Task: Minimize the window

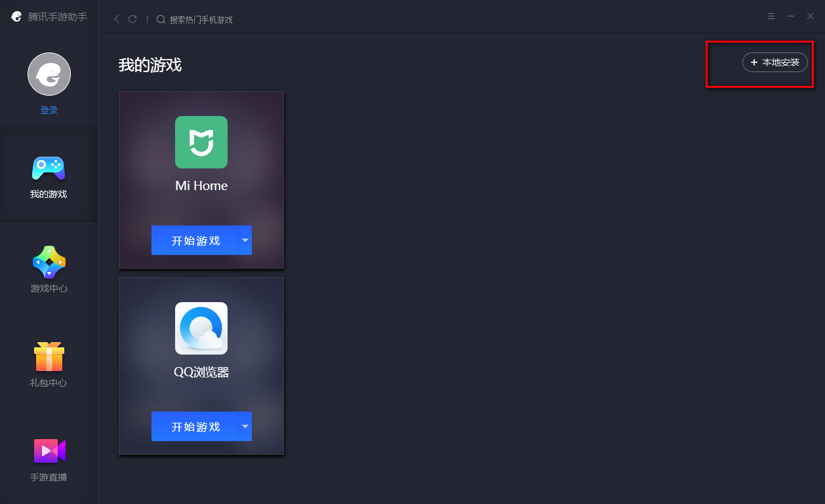Action: (x=791, y=16)
